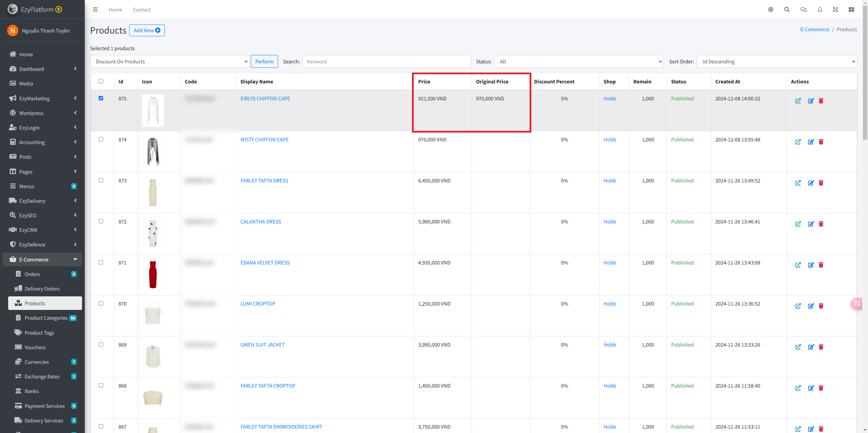The height and width of the screenshot is (433, 868).
Task: Check product 869 checkbox
Action: (x=101, y=344)
